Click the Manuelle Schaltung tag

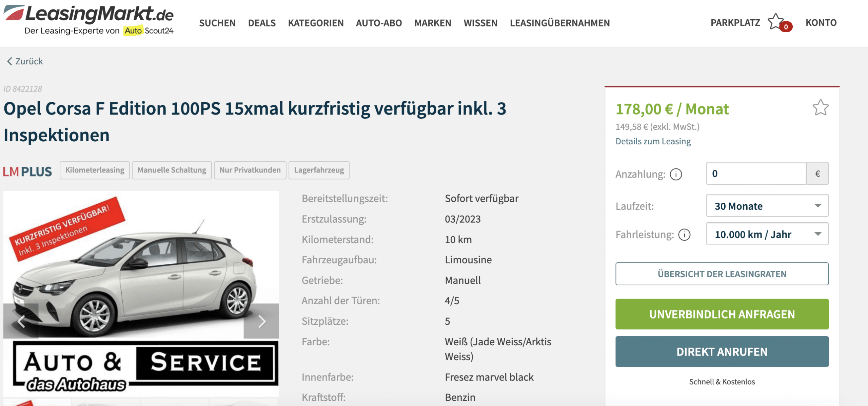(x=172, y=170)
